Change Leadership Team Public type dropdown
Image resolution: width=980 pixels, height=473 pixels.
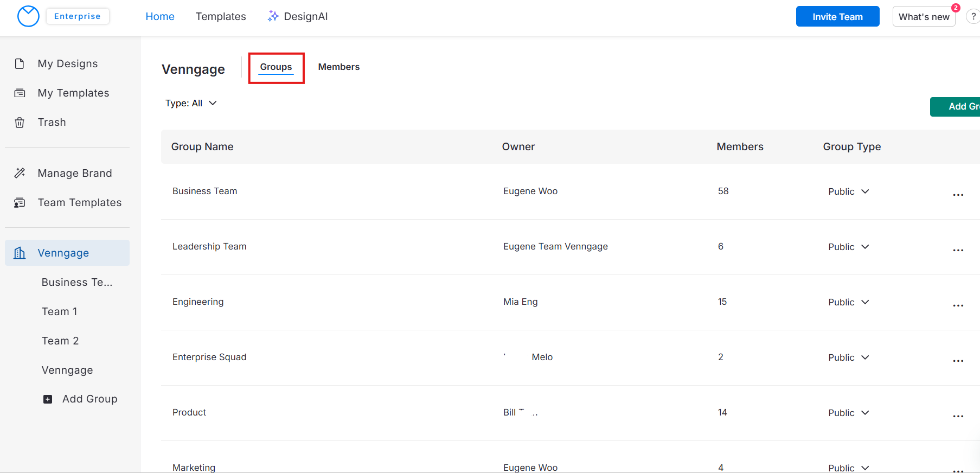[x=848, y=247]
